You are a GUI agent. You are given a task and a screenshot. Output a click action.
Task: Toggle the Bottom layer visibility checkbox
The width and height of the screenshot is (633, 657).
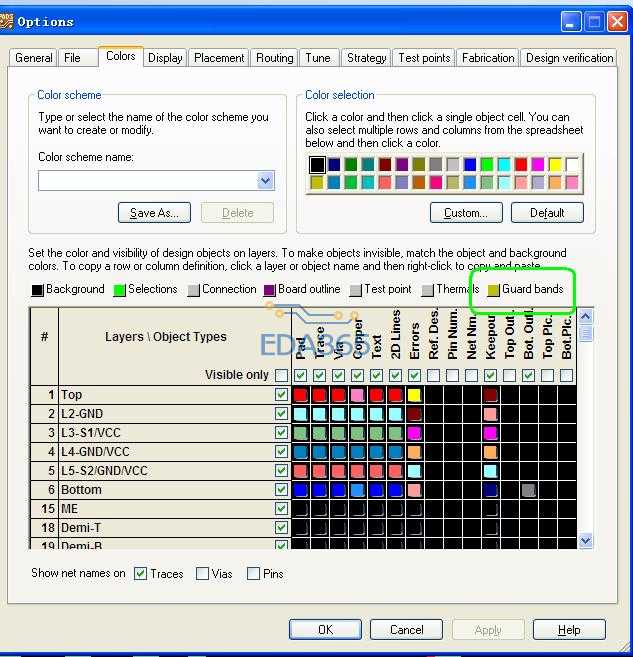(281, 489)
